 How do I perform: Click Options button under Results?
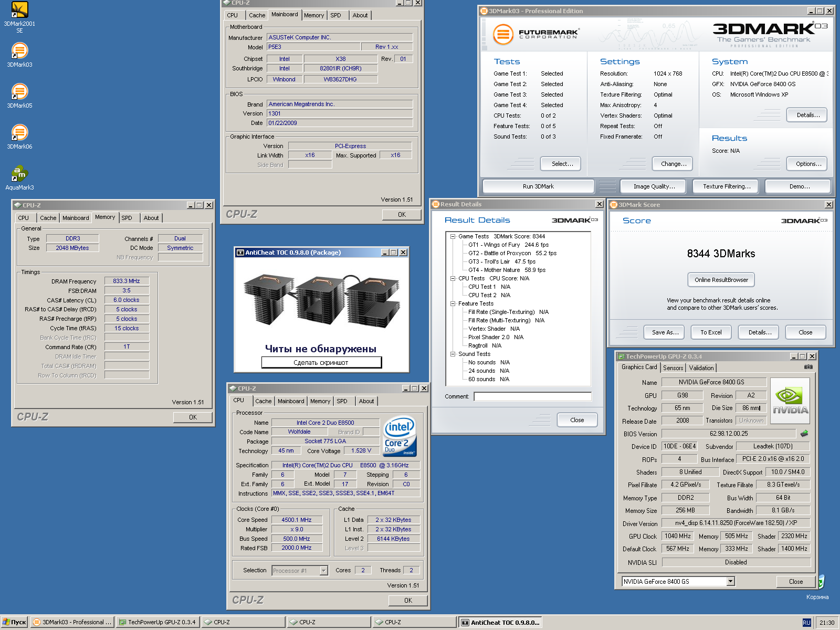[807, 164]
